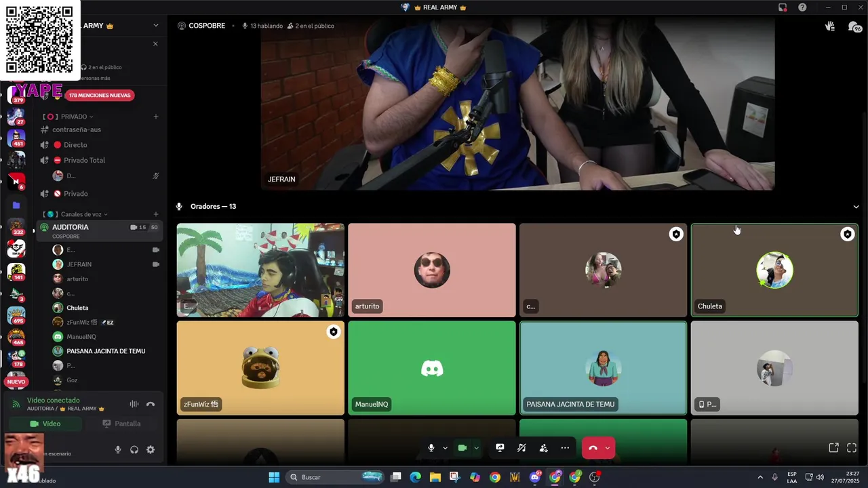Screen dimensions: 868x488
Task: Click the Pantalla screen share button
Action: (x=122, y=424)
